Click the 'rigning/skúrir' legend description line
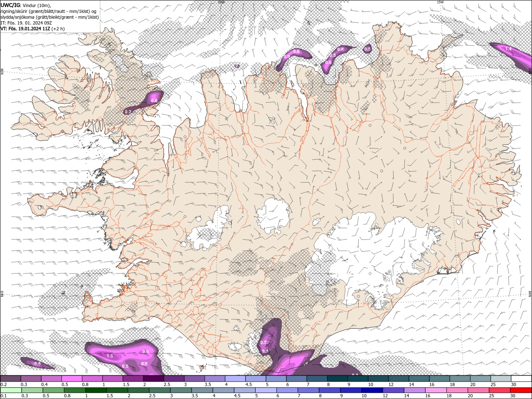 pos(48,11)
